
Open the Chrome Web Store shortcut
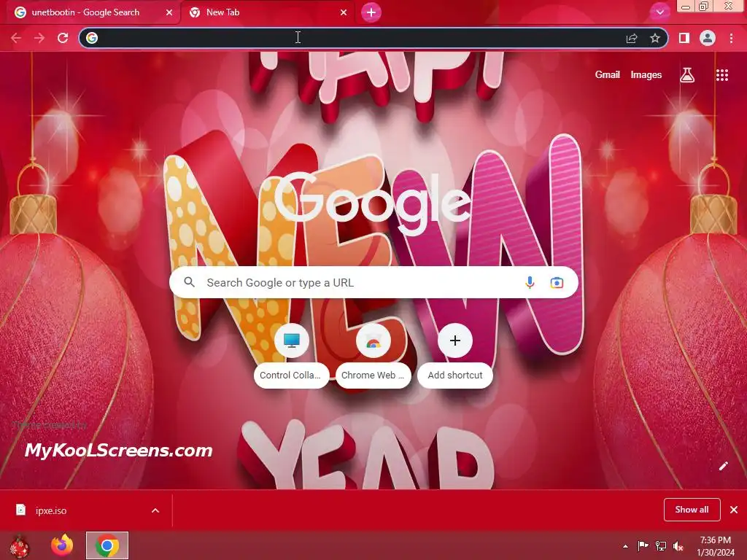(x=373, y=356)
